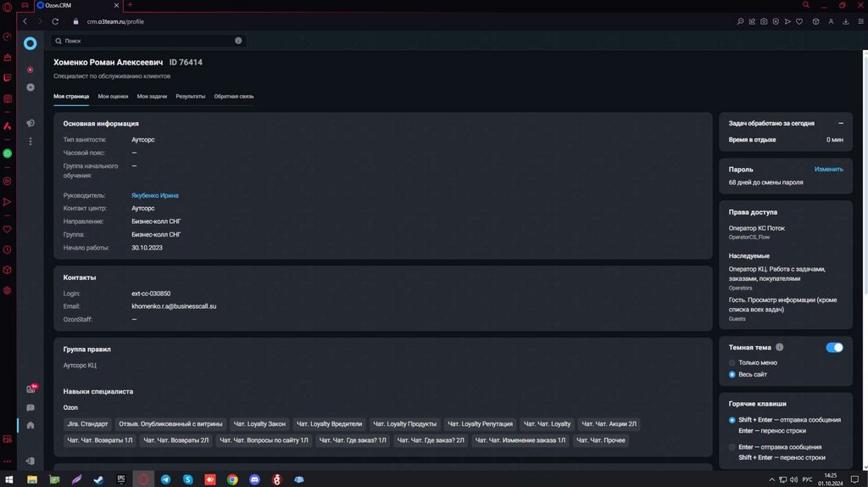Open the Мои оценки tab
868x487 pixels.
pos(113,97)
